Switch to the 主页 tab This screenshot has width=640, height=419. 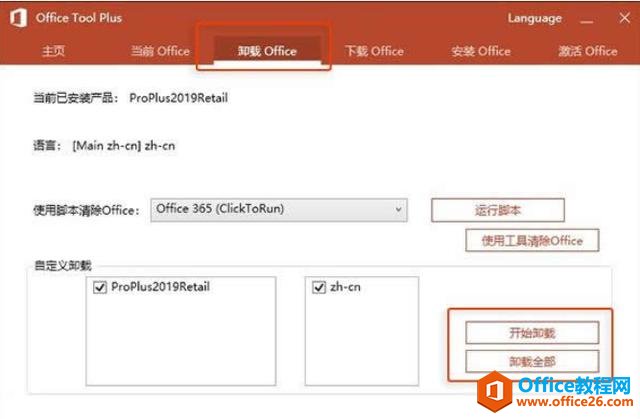coord(53,51)
